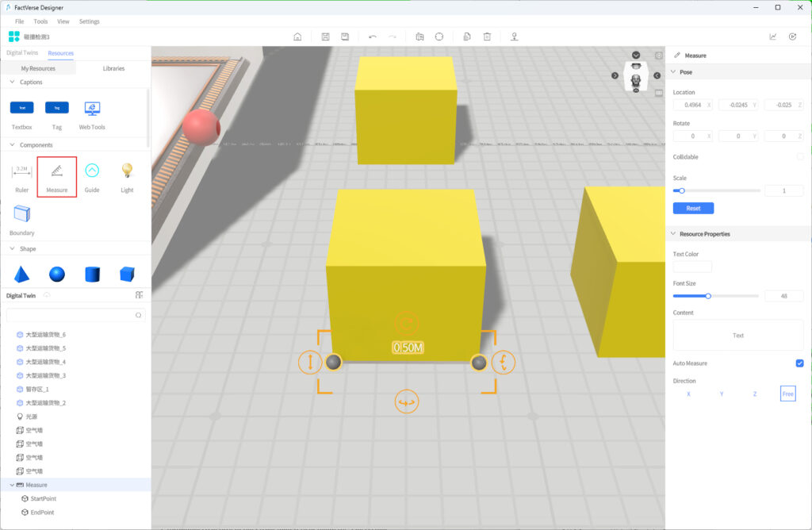Image resolution: width=812 pixels, height=530 pixels.
Task: Undo the last action
Action: [x=373, y=36]
